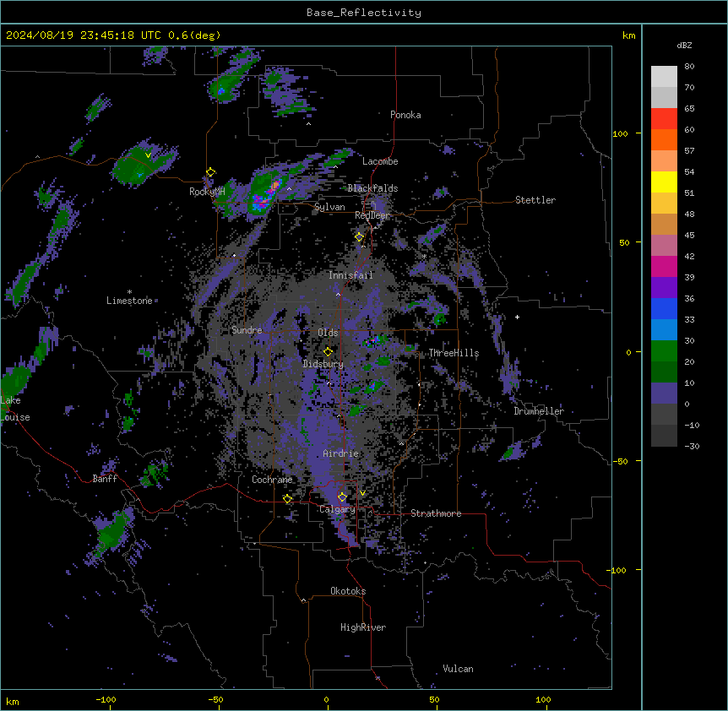Click the yellow diamond marker above Calgary label
728x711 pixels.
tap(342, 497)
